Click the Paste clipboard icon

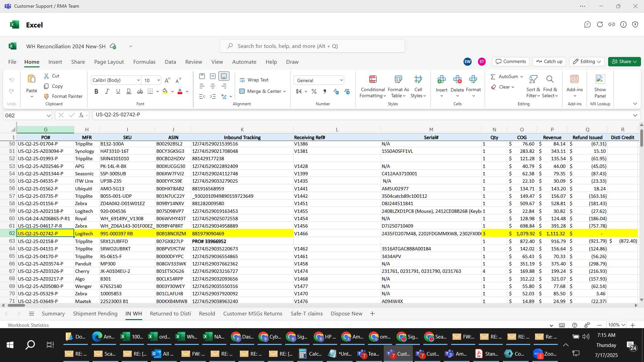click(32, 79)
